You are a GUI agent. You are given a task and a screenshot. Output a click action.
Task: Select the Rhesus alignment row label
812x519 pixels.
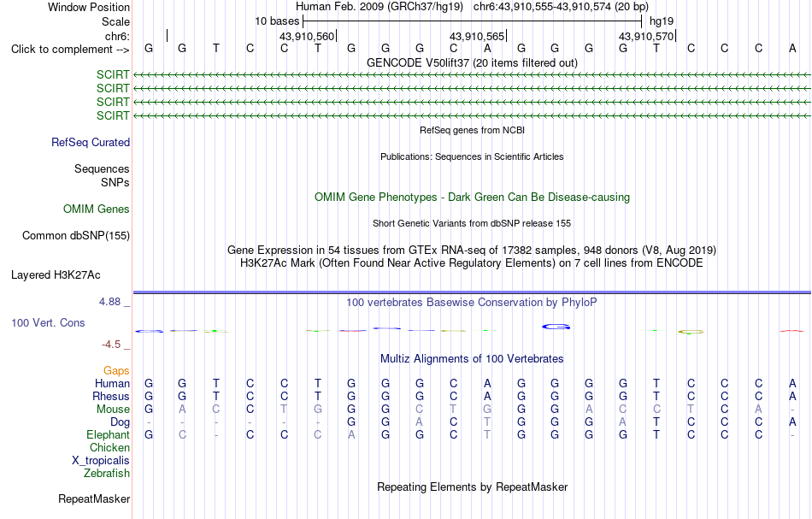[111, 396]
